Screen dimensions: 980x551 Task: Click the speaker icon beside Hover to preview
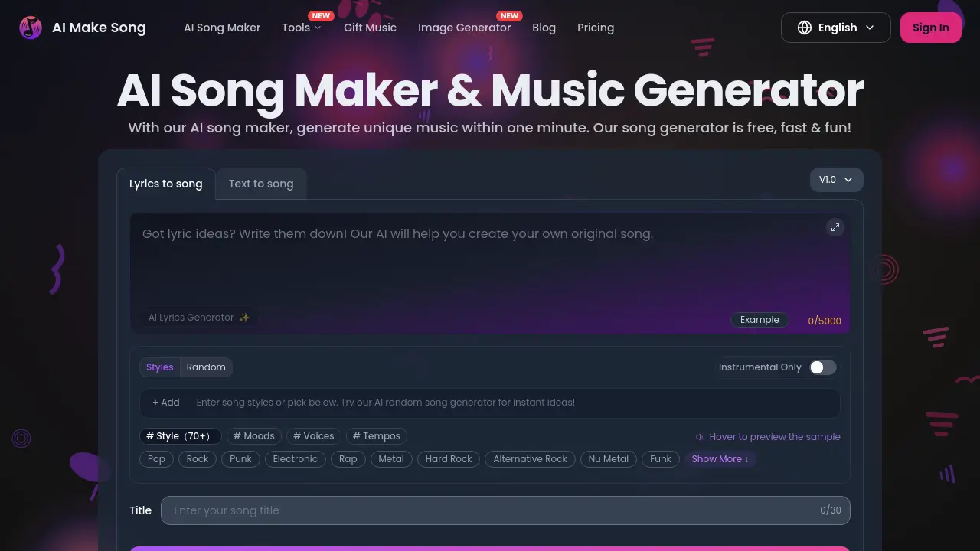pos(700,437)
